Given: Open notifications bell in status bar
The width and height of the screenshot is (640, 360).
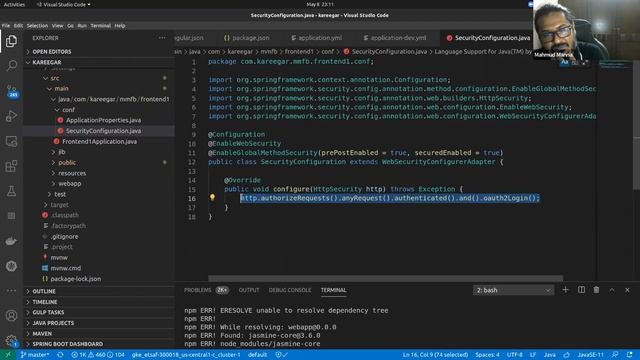Looking at the screenshot, I should click(x=629, y=355).
